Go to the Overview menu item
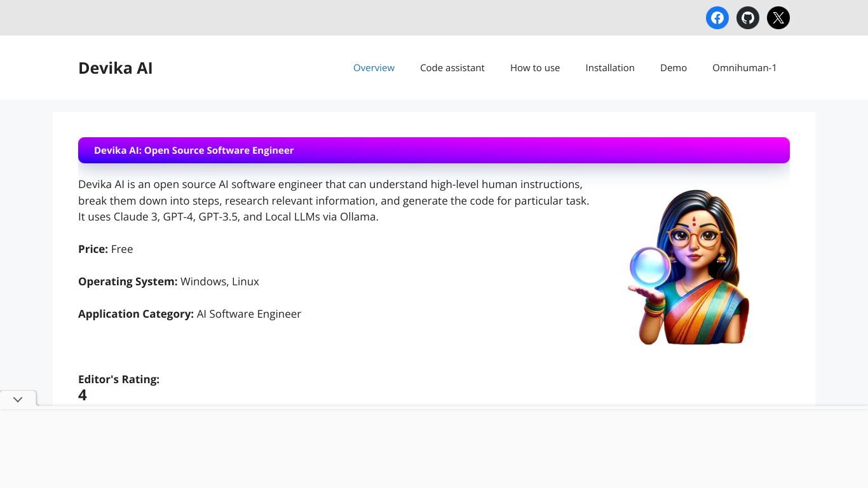The width and height of the screenshot is (868, 488). pos(374,68)
